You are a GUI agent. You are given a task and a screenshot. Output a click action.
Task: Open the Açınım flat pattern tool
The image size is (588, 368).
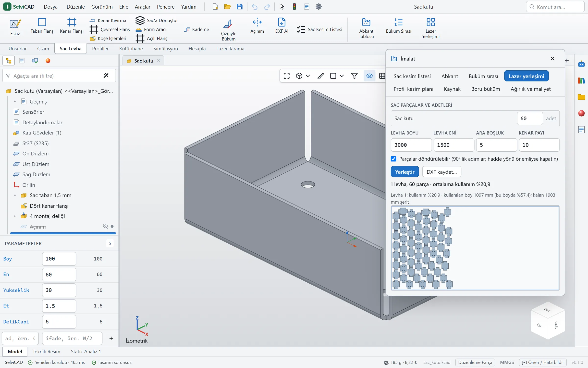[257, 26]
